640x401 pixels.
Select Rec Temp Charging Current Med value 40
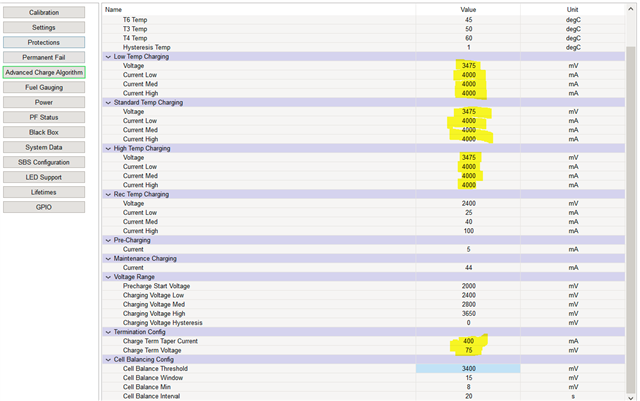click(468, 222)
